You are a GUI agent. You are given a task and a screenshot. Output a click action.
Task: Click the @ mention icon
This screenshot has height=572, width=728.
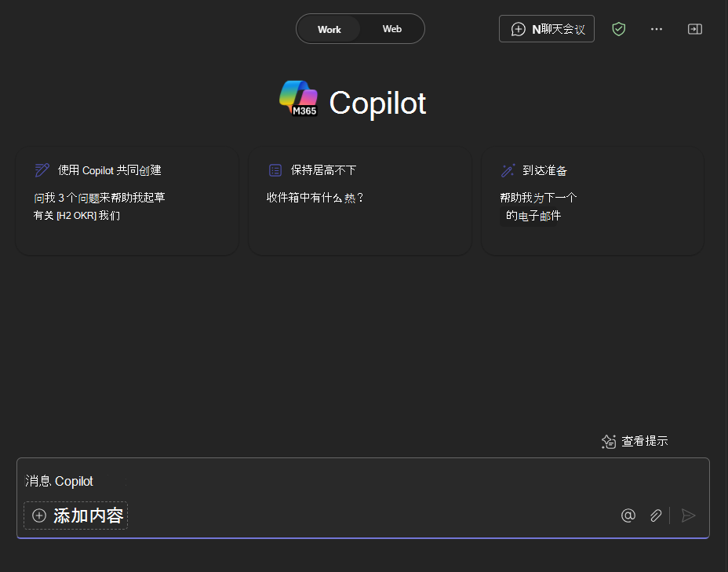click(x=628, y=516)
